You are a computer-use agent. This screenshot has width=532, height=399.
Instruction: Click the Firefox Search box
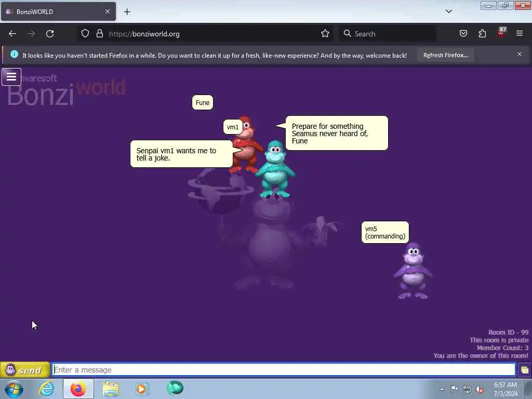(388, 34)
